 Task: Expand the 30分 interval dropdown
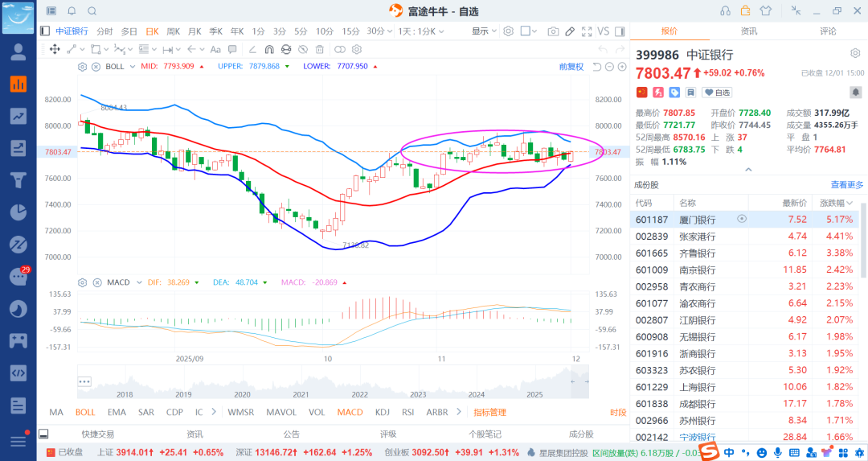379,31
